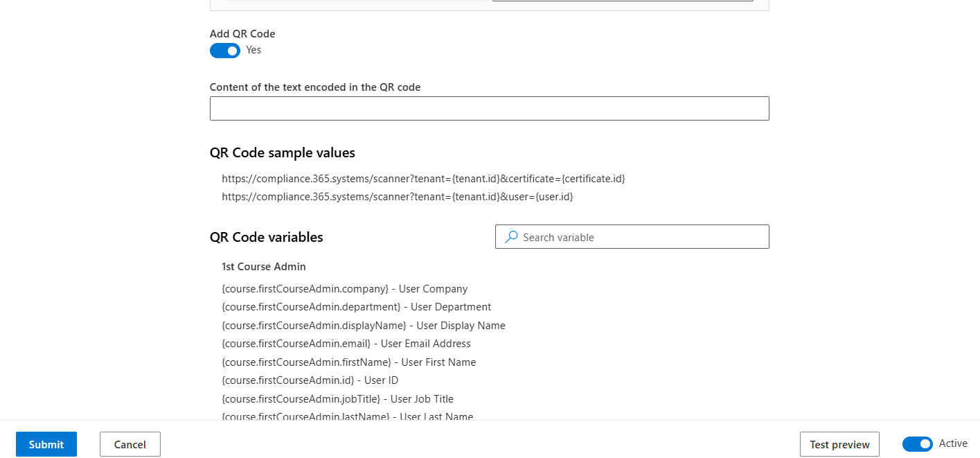980x458 pixels.
Task: Select the certificate sample URL value
Action: [x=423, y=179]
